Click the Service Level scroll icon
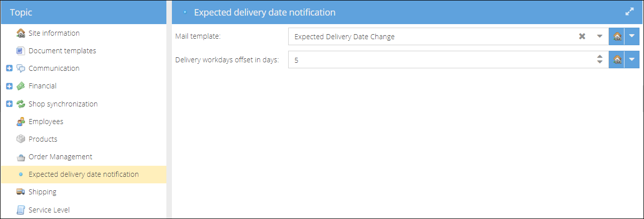This screenshot has height=219, width=644. [x=21, y=210]
